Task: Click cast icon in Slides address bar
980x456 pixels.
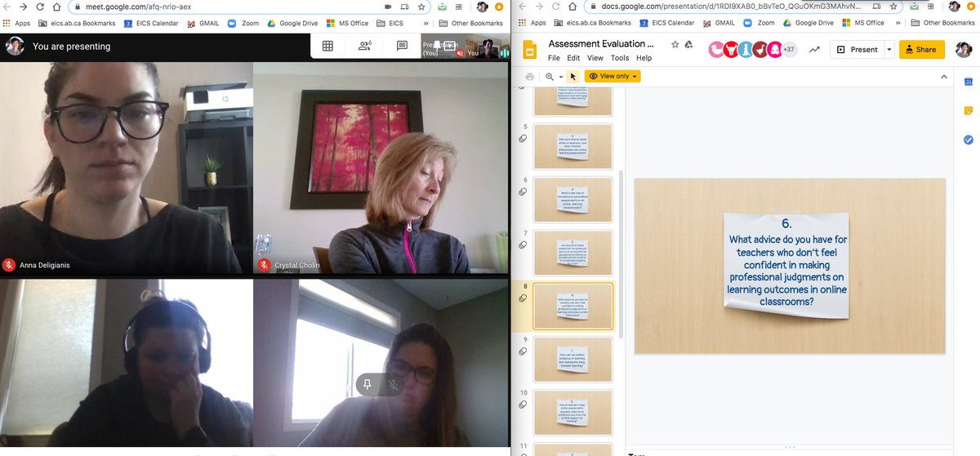Action: 876,7
